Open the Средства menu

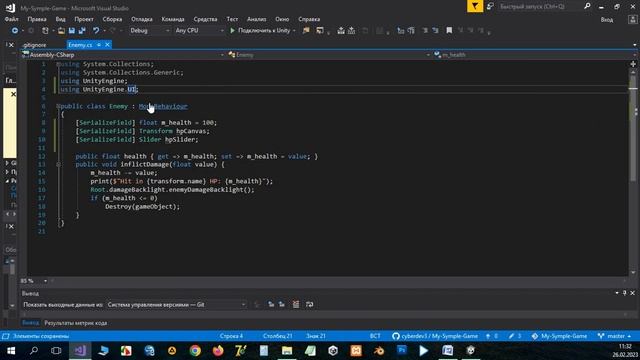coord(205,19)
